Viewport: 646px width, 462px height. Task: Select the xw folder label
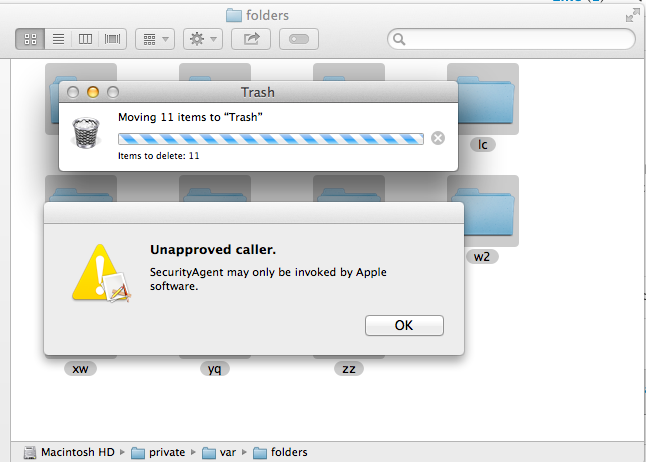(x=80, y=368)
